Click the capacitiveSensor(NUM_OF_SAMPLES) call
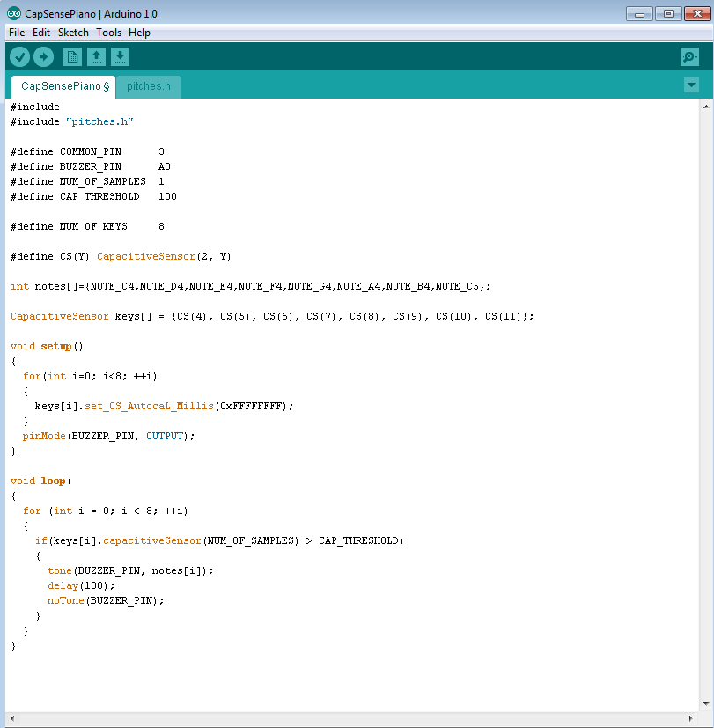 tap(201, 540)
